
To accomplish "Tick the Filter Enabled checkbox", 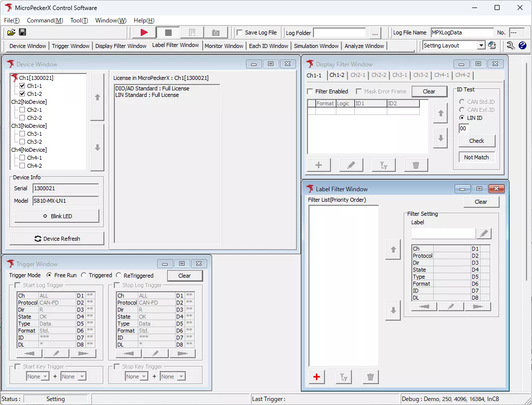I will click(310, 91).
